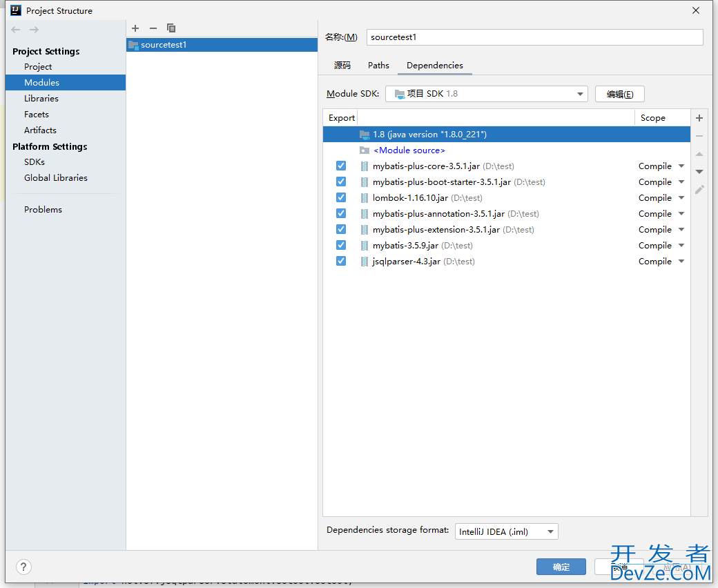Switch to the Paths tab
The width and height of the screenshot is (718, 588).
tap(378, 66)
